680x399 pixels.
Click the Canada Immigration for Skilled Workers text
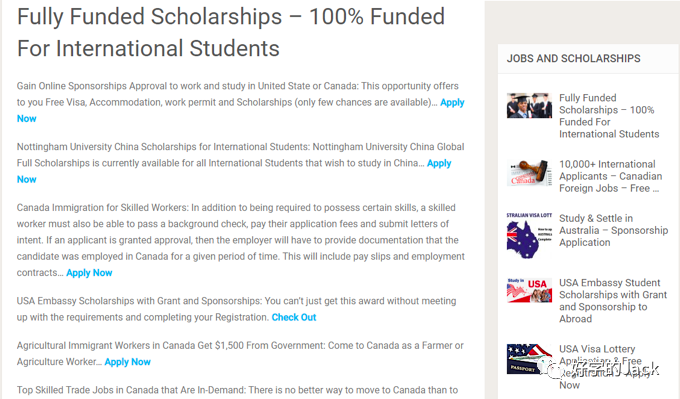pos(241,240)
